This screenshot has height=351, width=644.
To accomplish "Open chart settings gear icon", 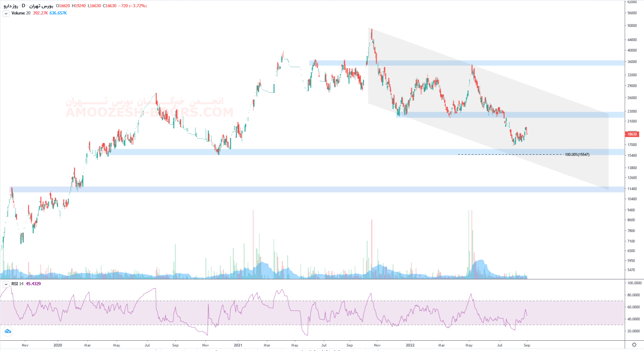I will point(634,345).
